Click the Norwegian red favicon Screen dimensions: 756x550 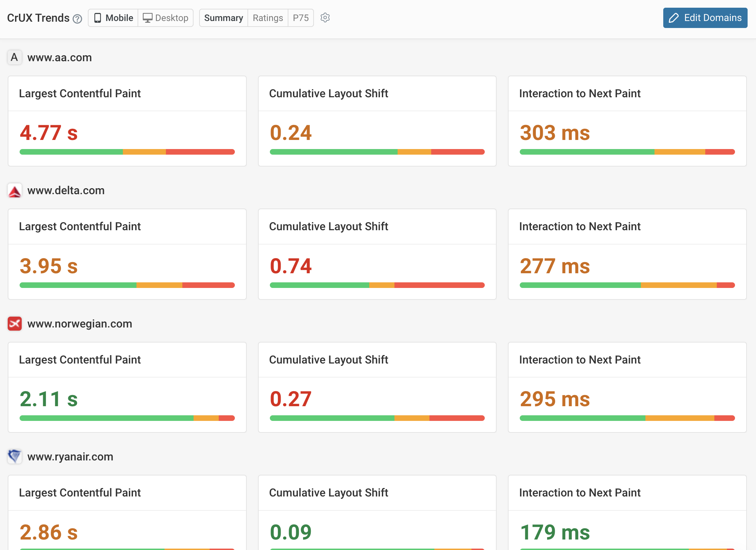tap(14, 324)
